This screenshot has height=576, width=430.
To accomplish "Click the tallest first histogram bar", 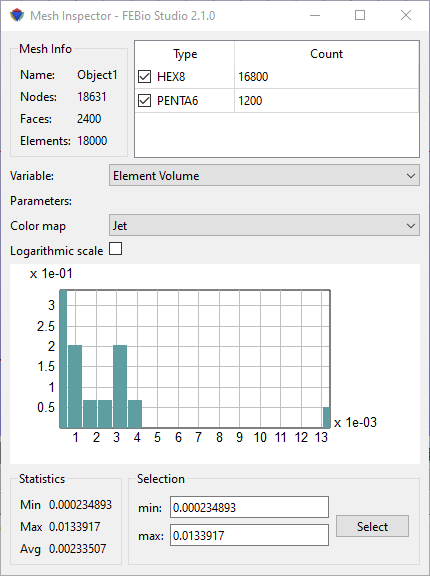I will pyautogui.click(x=63, y=359).
